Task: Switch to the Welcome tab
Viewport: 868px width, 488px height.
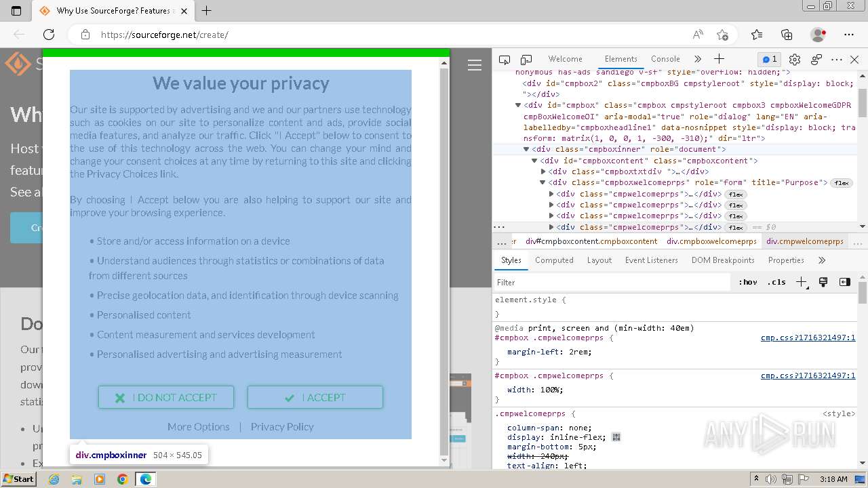Action: (x=565, y=59)
